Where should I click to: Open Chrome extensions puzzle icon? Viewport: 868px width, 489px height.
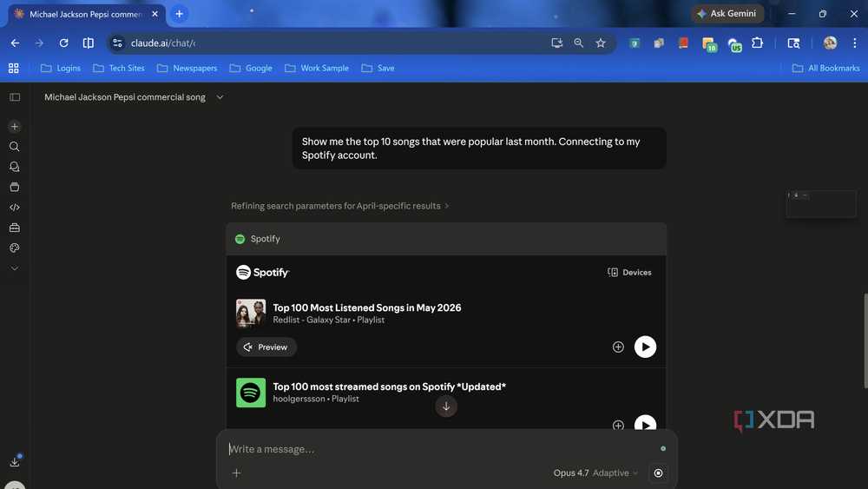coord(757,43)
